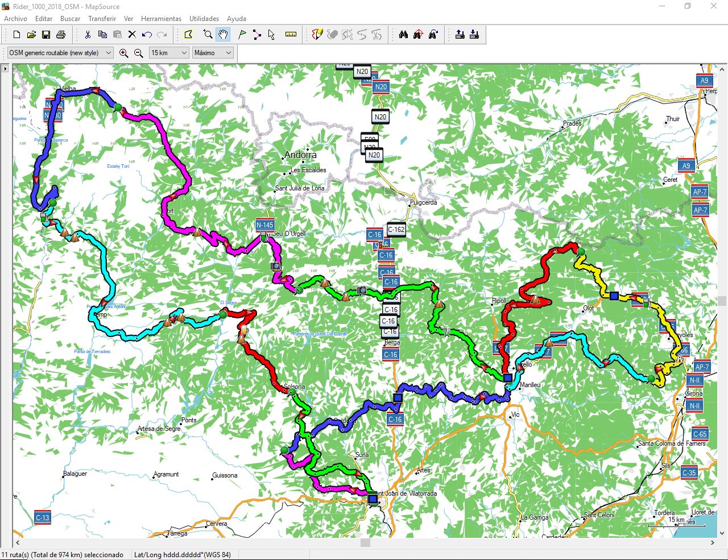Click the Print toolbar icon
The height and width of the screenshot is (560, 728).
pyautogui.click(x=61, y=35)
